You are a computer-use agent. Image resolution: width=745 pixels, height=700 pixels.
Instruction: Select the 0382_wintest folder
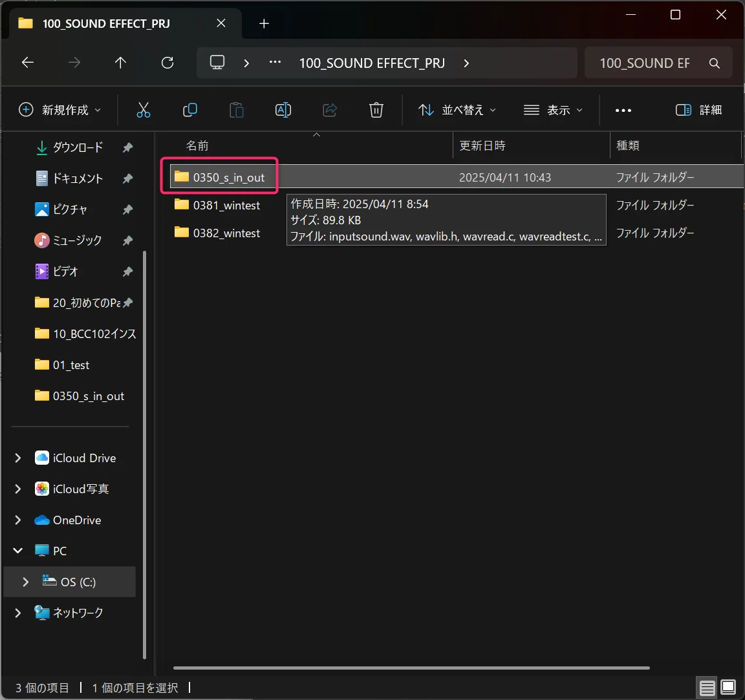(x=217, y=233)
